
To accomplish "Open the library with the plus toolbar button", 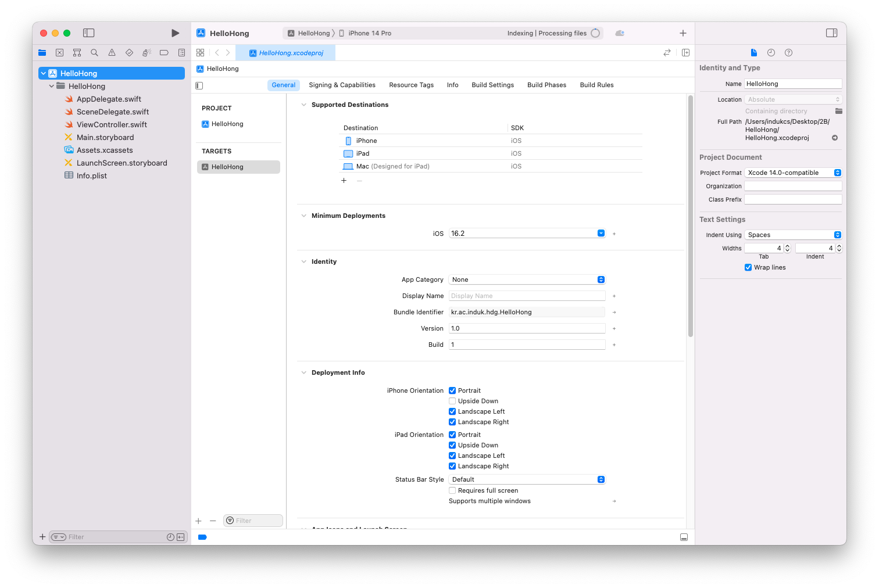I will click(683, 33).
